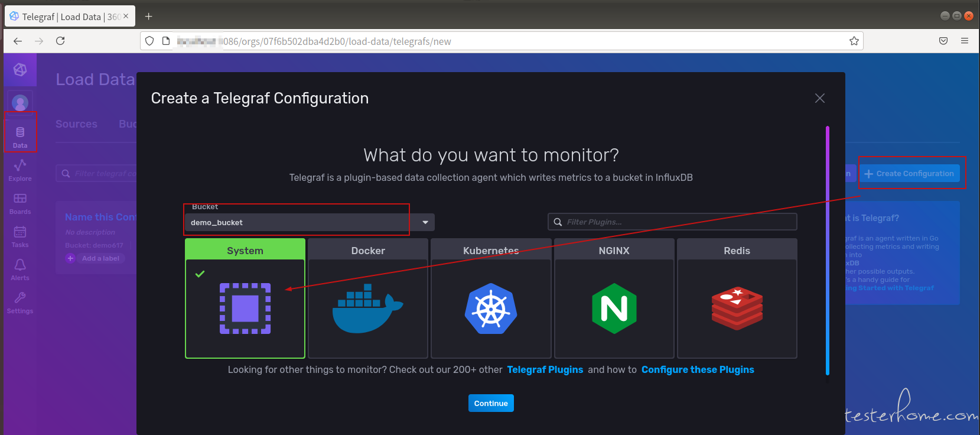Click the Create Configuration button behind dialog
980x435 pixels.
point(910,173)
